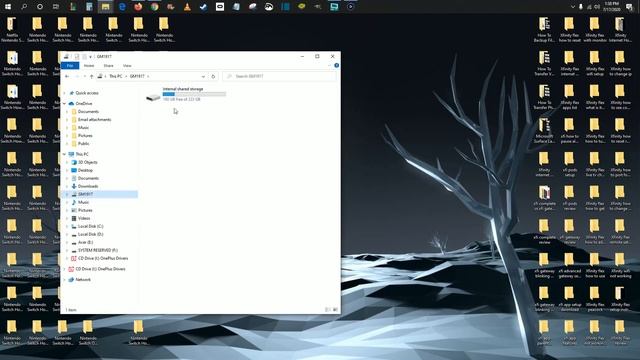Expand the ribbon with the chevron
640x360 pixels.
tap(329, 65)
